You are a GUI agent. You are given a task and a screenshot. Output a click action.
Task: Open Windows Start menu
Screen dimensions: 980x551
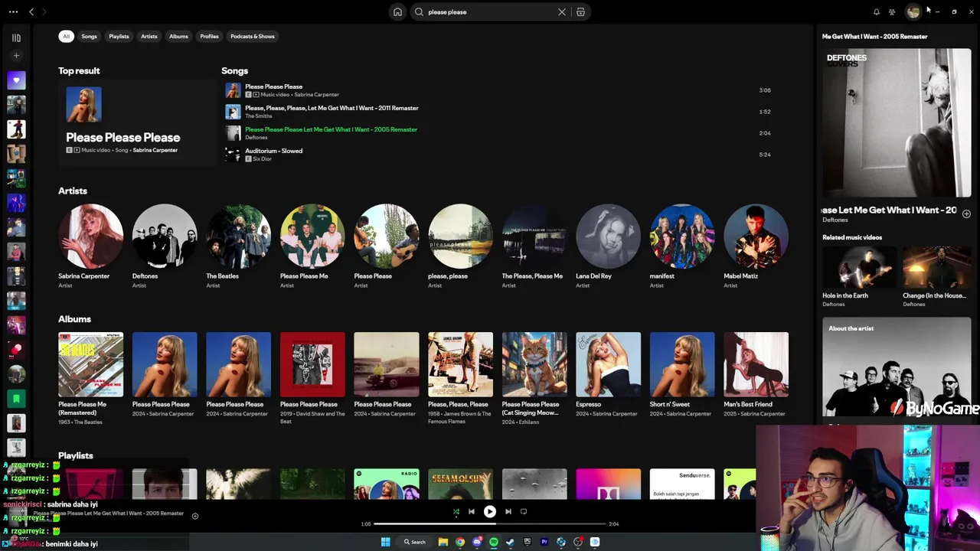click(x=386, y=542)
